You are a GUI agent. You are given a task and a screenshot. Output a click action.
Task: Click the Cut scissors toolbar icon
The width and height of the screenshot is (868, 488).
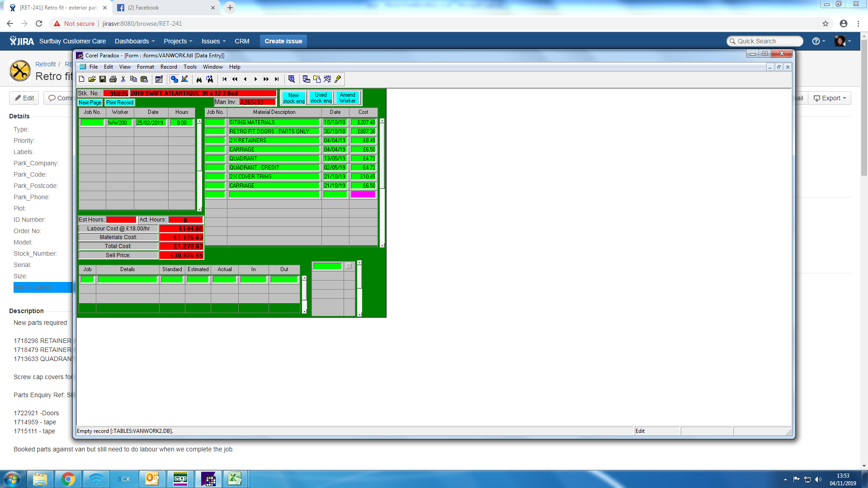pos(123,79)
